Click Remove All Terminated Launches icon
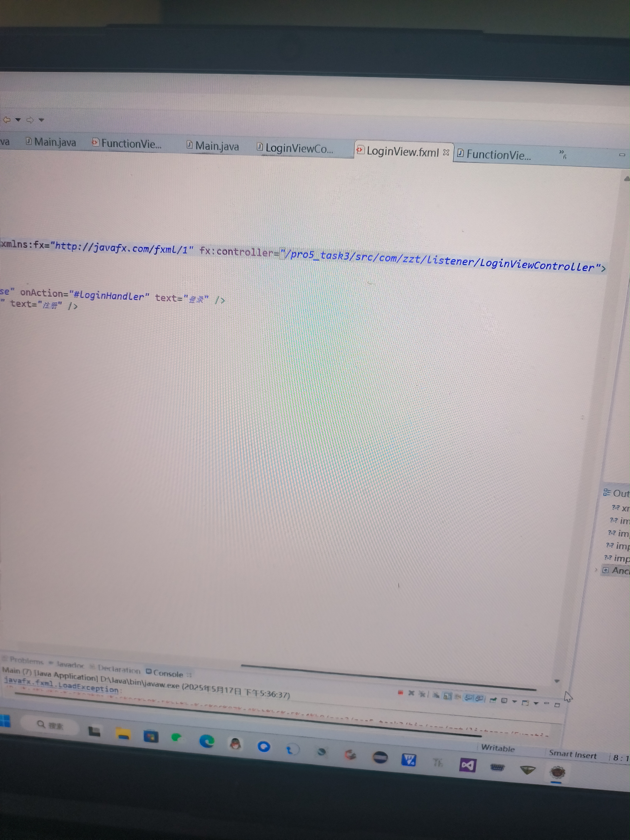Screen dimensions: 630x840 (x=422, y=694)
